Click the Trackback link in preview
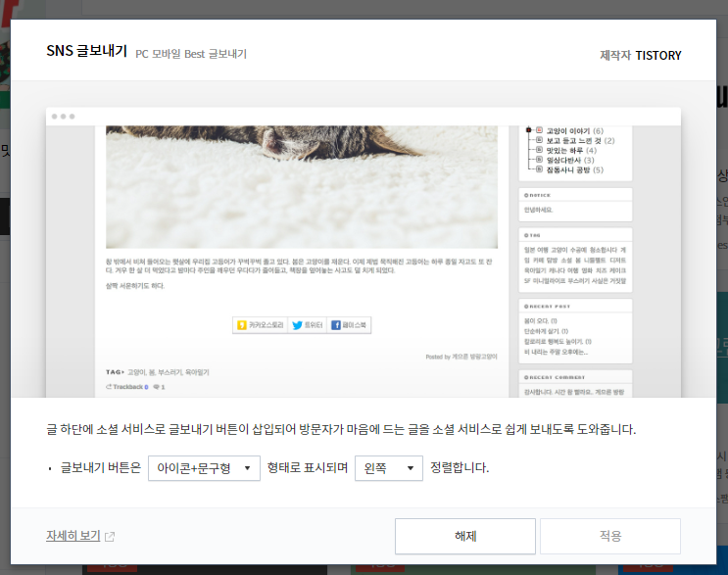 (127, 387)
